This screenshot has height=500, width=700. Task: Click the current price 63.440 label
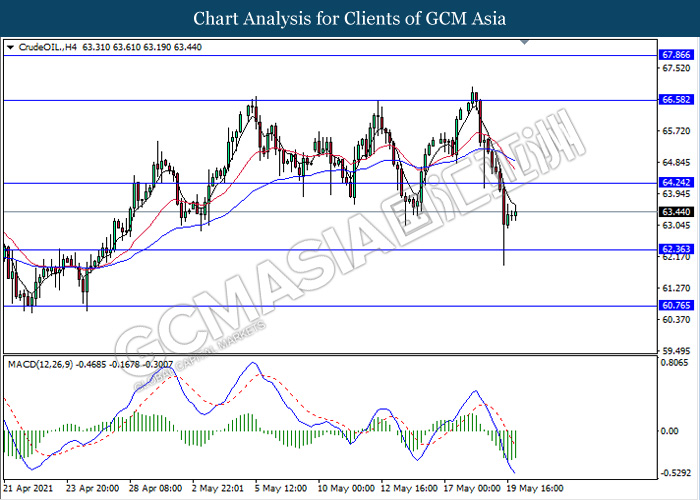click(x=676, y=212)
